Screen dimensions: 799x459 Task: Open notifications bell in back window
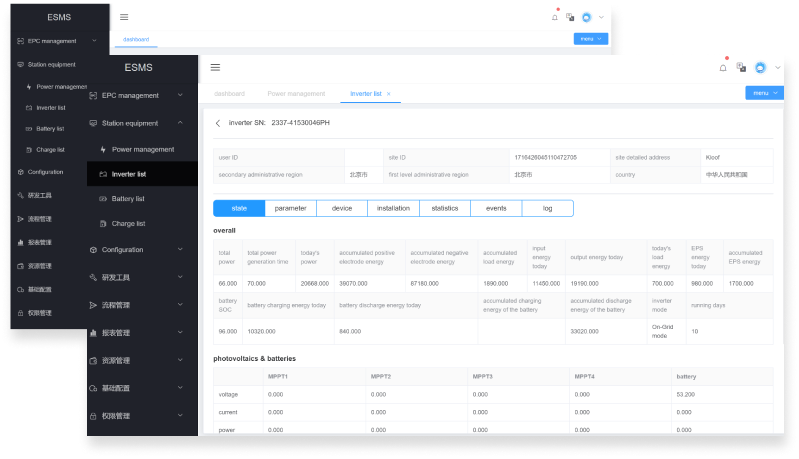point(554,17)
